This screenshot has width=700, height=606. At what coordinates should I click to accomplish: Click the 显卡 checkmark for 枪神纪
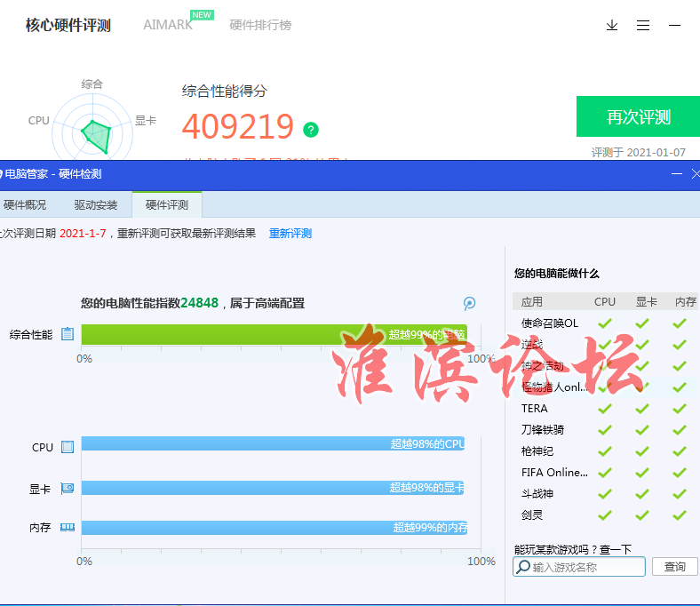pos(642,451)
